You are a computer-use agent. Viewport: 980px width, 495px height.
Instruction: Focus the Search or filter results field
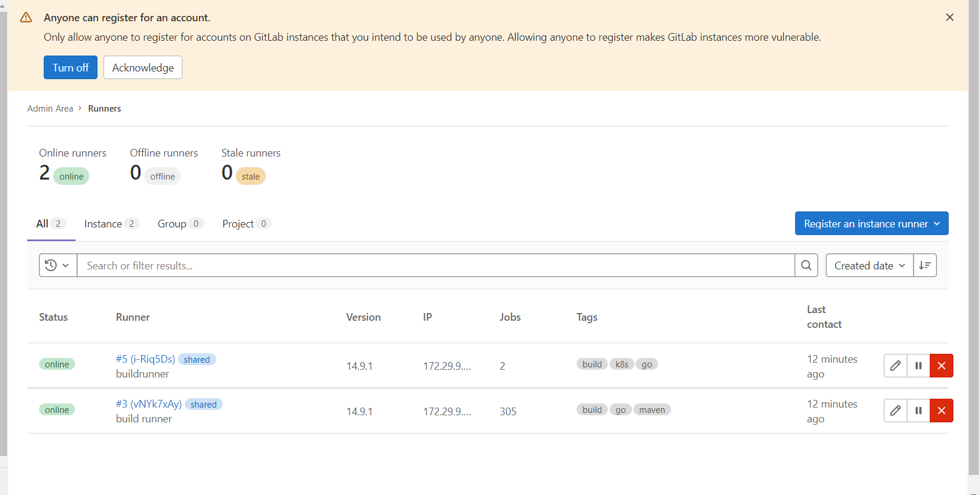coord(436,265)
